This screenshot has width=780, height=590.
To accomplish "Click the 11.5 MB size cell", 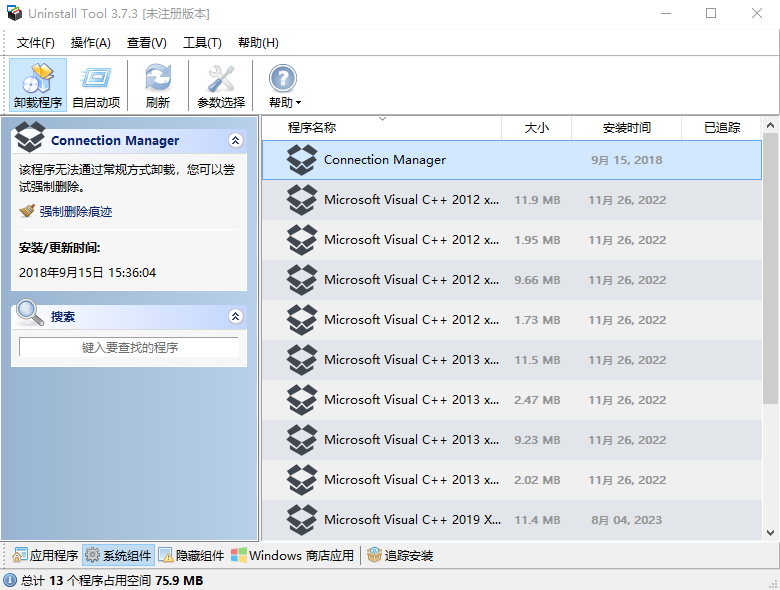I will pyautogui.click(x=537, y=360).
